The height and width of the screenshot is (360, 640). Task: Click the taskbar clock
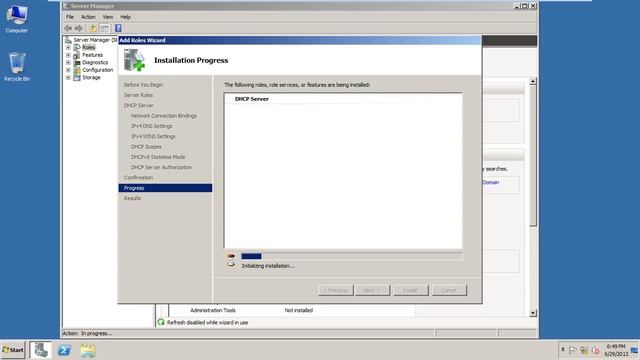click(x=616, y=350)
